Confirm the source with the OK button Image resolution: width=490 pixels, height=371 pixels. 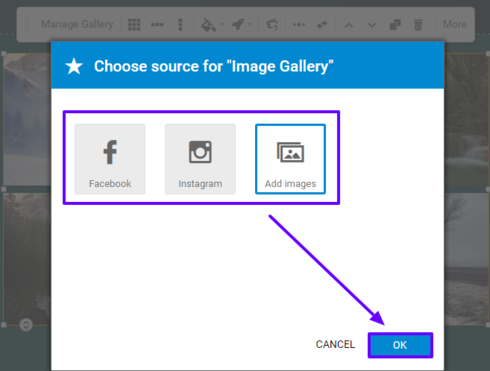pyautogui.click(x=400, y=345)
